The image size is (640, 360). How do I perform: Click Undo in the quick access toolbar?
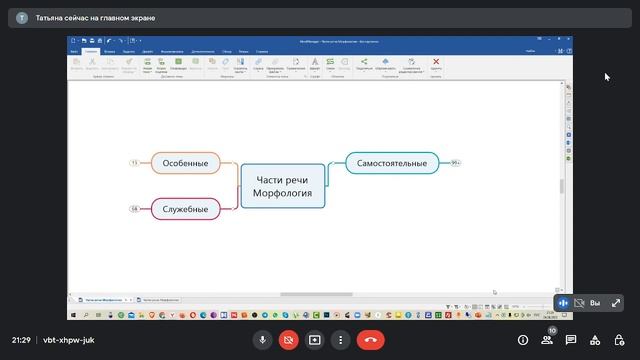[x=109, y=41]
